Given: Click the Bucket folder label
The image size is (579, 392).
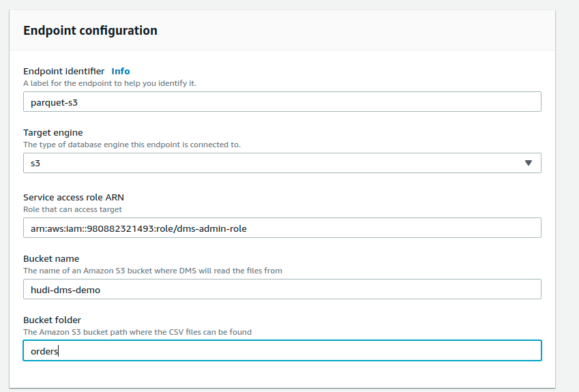Looking at the screenshot, I should (53, 320).
